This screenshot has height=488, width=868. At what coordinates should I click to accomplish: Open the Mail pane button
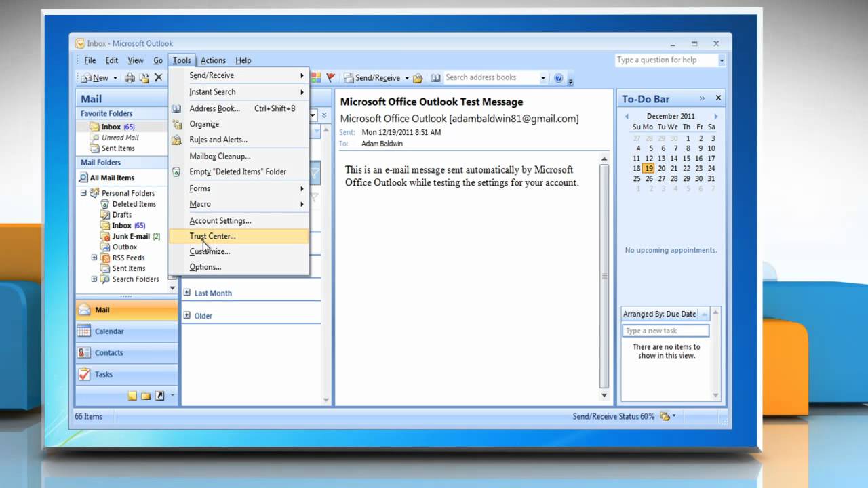click(127, 310)
